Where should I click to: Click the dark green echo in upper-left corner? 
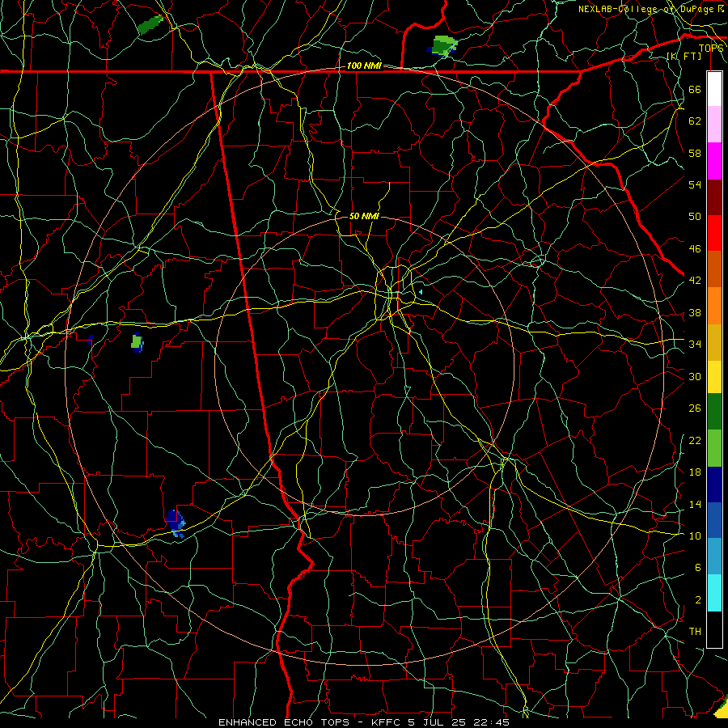coord(150,24)
